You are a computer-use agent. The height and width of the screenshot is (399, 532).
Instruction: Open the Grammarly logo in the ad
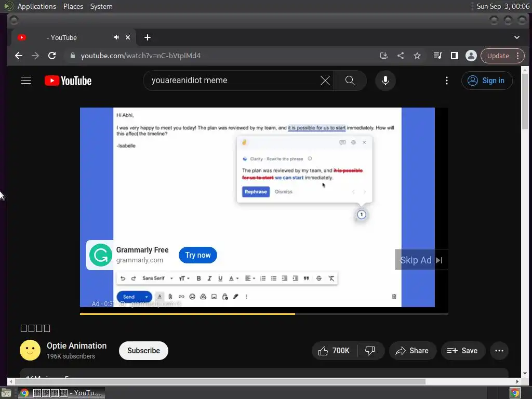coord(100,255)
